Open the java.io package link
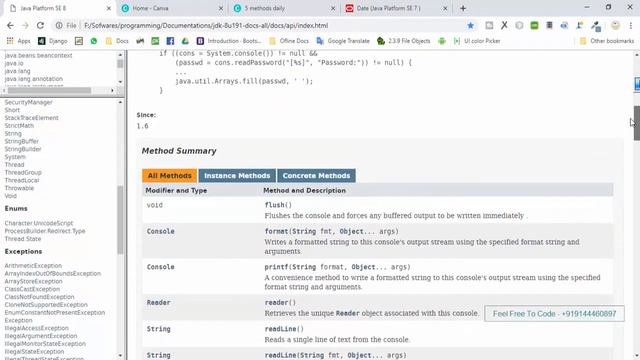 14,63
